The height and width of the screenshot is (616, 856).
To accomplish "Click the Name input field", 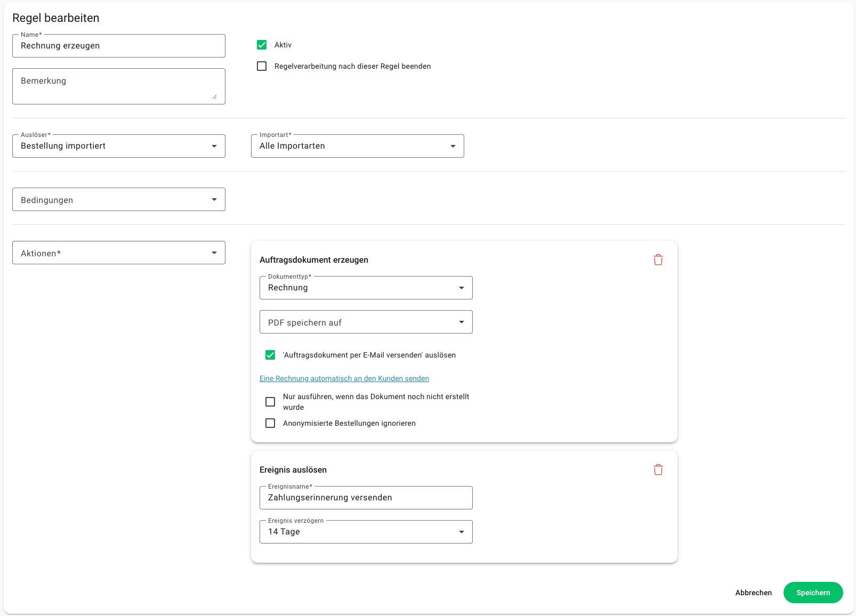I will tap(119, 46).
